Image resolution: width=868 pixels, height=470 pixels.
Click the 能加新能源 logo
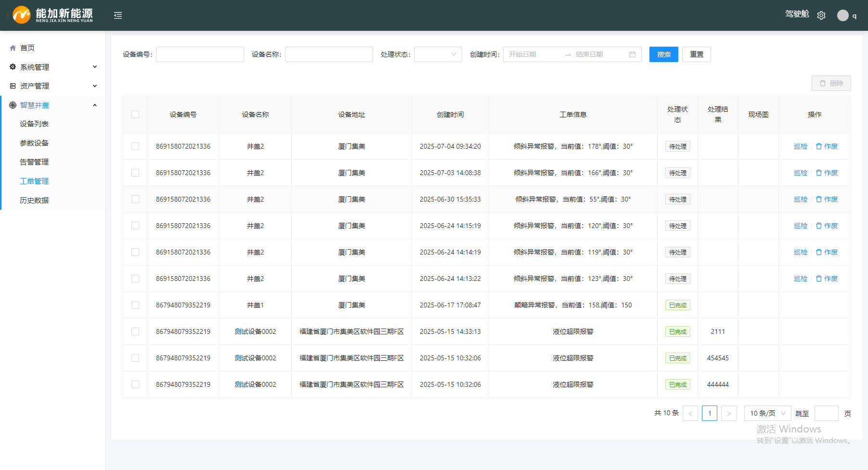click(53, 15)
